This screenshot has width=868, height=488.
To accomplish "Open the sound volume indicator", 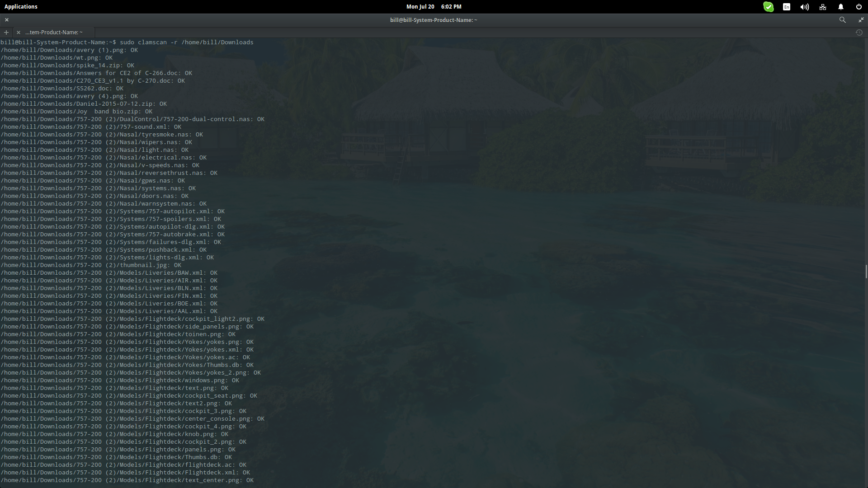I will coord(804,7).
